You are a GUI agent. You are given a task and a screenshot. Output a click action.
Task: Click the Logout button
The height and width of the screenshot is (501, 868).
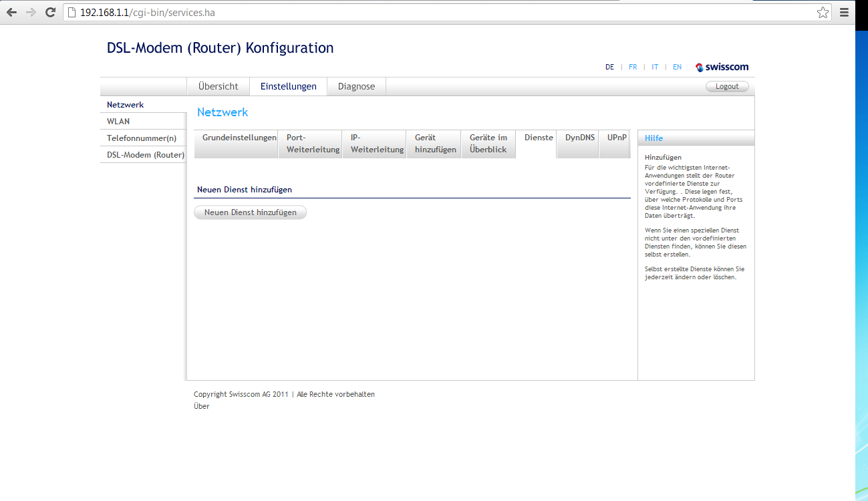click(727, 86)
